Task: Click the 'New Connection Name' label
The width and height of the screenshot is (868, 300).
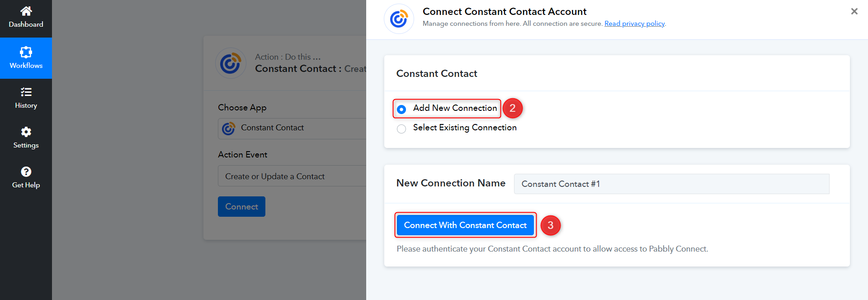Action: click(451, 183)
